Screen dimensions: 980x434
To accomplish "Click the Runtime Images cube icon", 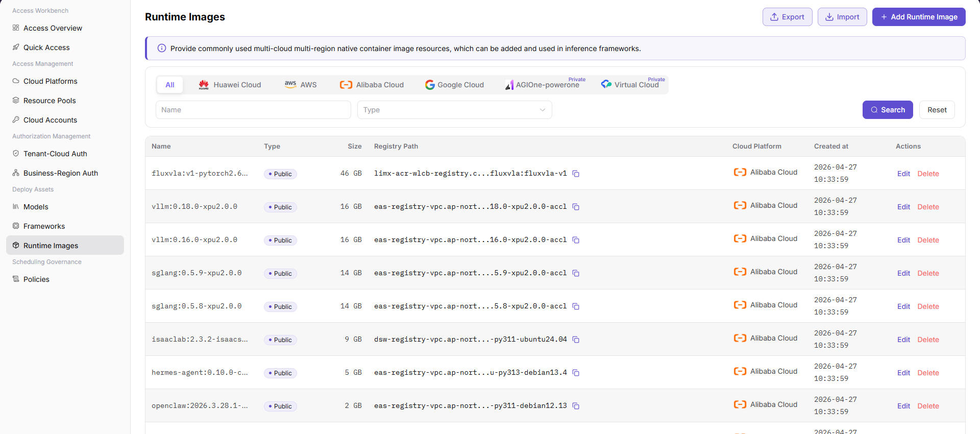I will [x=16, y=245].
